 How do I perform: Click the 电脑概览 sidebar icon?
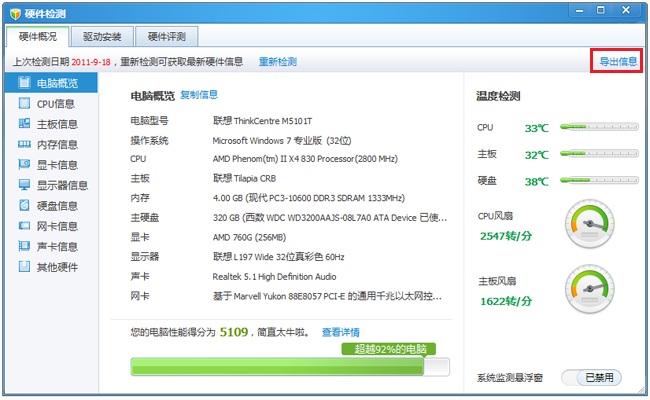24,82
